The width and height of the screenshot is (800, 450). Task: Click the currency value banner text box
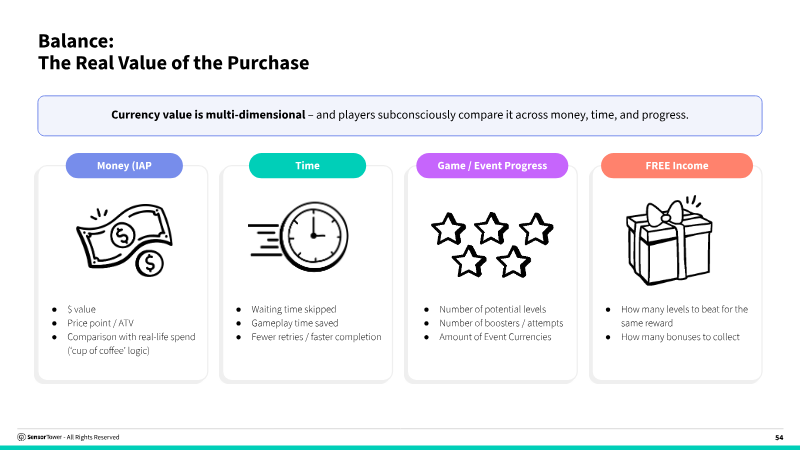[399, 115]
